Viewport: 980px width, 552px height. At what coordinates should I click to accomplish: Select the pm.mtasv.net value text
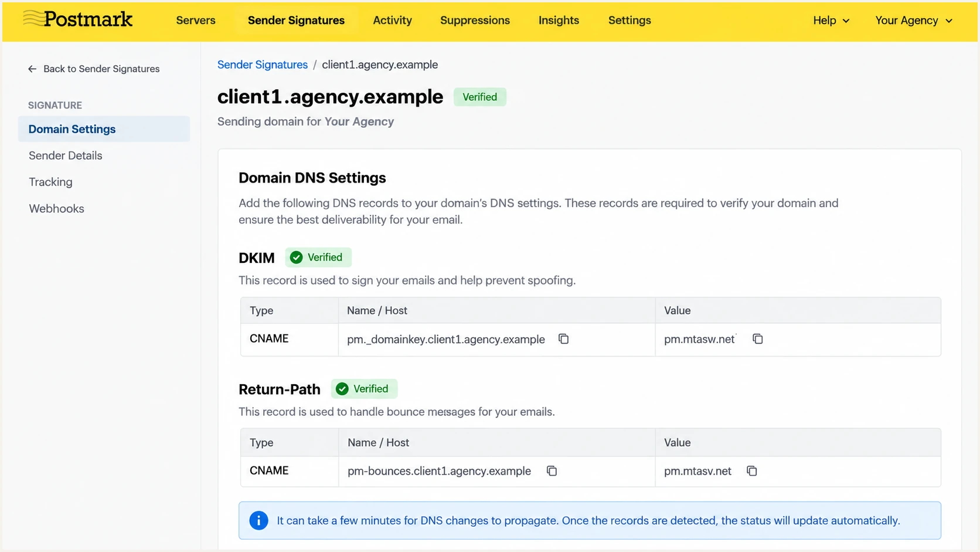[x=697, y=471]
